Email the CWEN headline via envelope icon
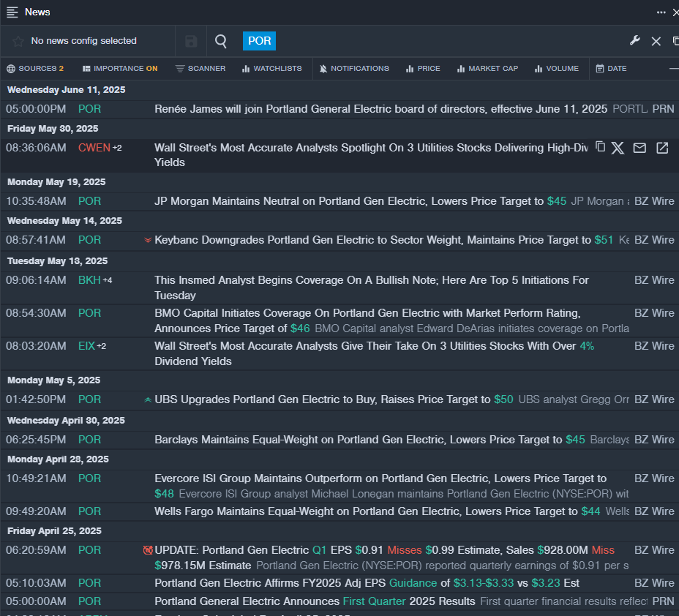 [639, 148]
